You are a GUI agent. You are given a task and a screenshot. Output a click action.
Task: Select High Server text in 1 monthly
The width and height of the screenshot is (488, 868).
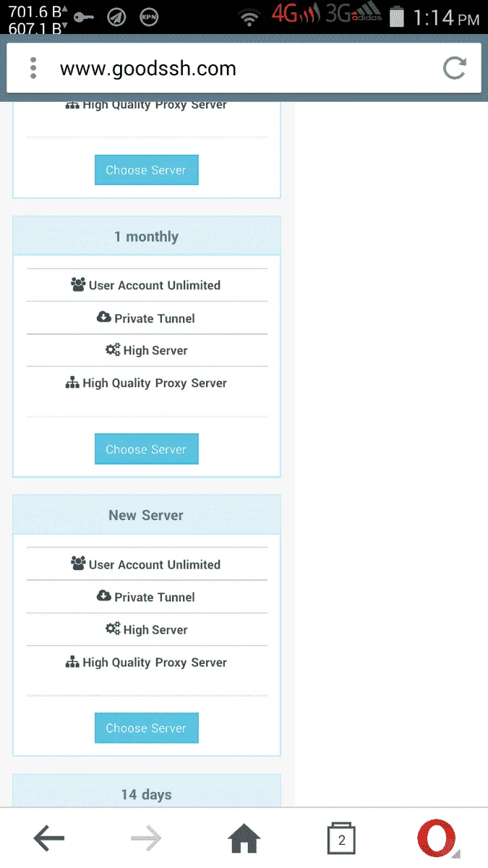155,350
